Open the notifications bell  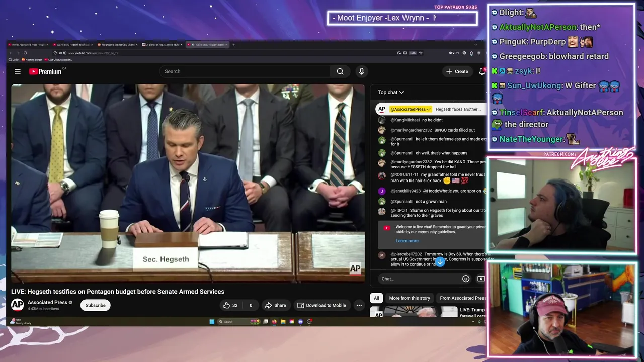481,71
